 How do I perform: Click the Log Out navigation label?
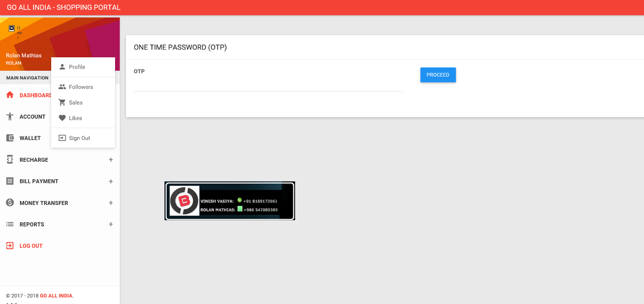31,246
